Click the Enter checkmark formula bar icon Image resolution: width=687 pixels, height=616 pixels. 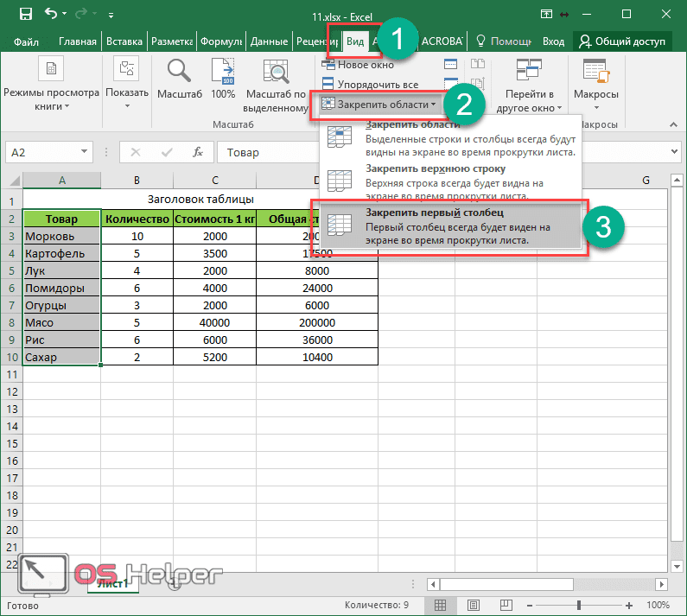(x=167, y=152)
